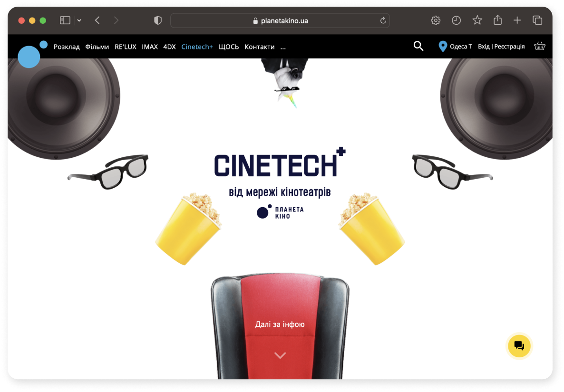This screenshot has height=392, width=564.
Task: Open the privacy report shield icon
Action: [157, 20]
